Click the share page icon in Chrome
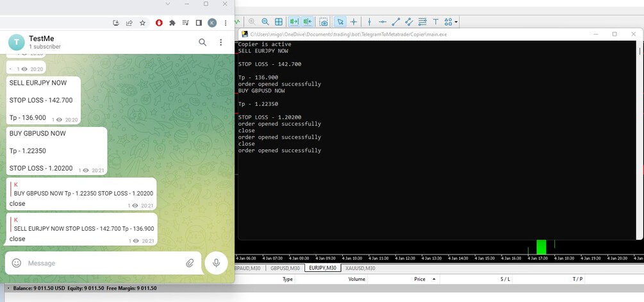Viewport: 644px width, 302px height. pos(129,23)
